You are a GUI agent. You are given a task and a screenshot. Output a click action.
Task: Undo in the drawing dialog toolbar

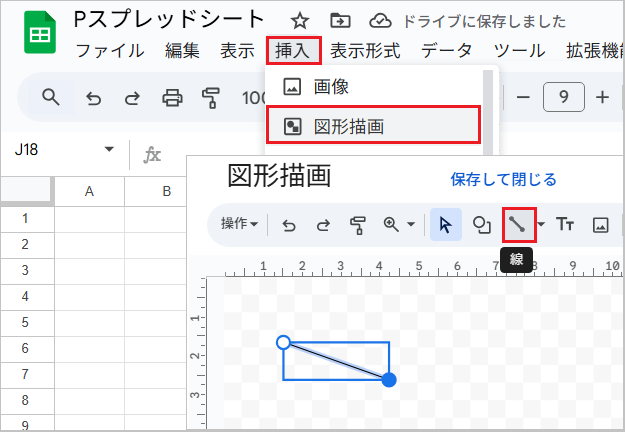(289, 225)
